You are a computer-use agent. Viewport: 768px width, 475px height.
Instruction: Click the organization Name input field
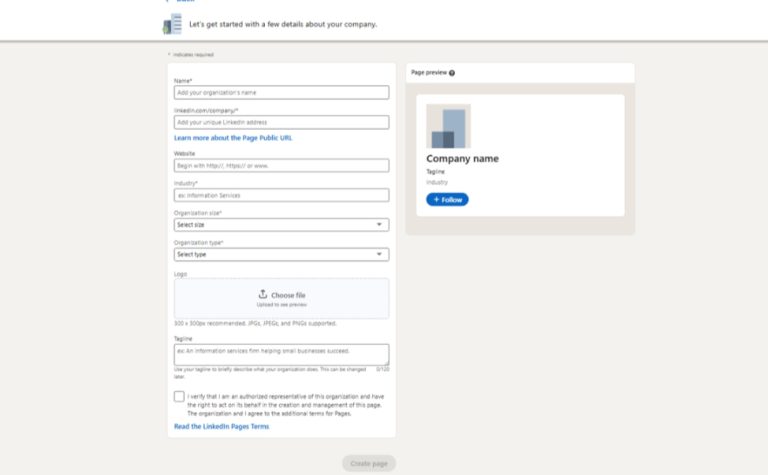pyautogui.click(x=281, y=93)
